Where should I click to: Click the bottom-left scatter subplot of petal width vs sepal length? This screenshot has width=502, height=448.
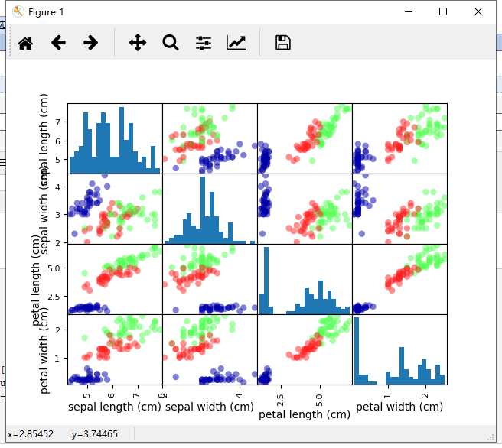click(115, 349)
